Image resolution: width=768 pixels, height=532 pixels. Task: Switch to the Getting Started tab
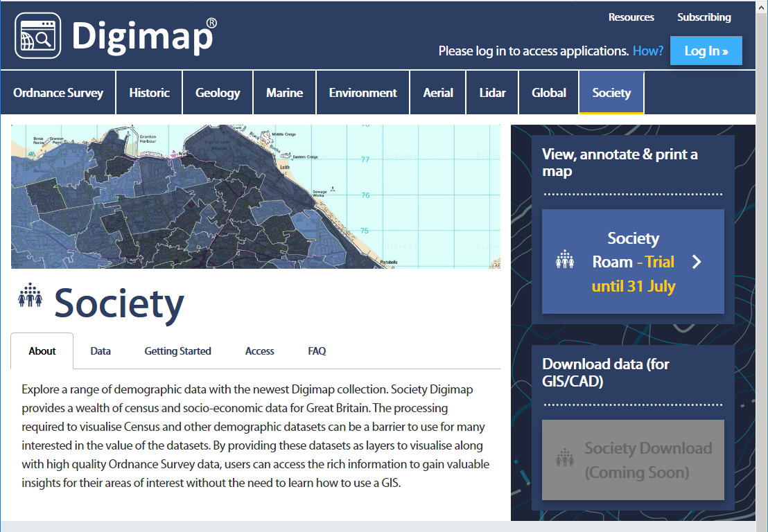pyautogui.click(x=177, y=351)
